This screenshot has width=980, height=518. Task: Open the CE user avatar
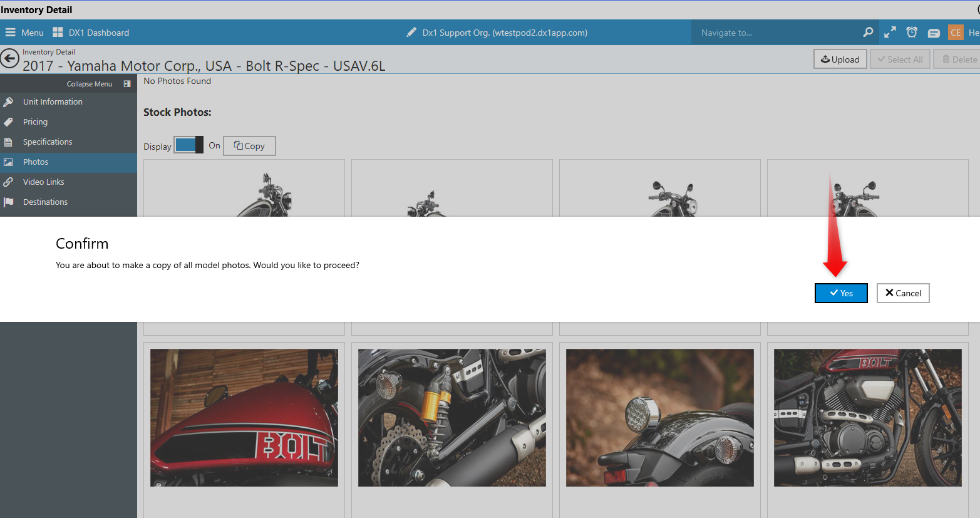click(956, 33)
